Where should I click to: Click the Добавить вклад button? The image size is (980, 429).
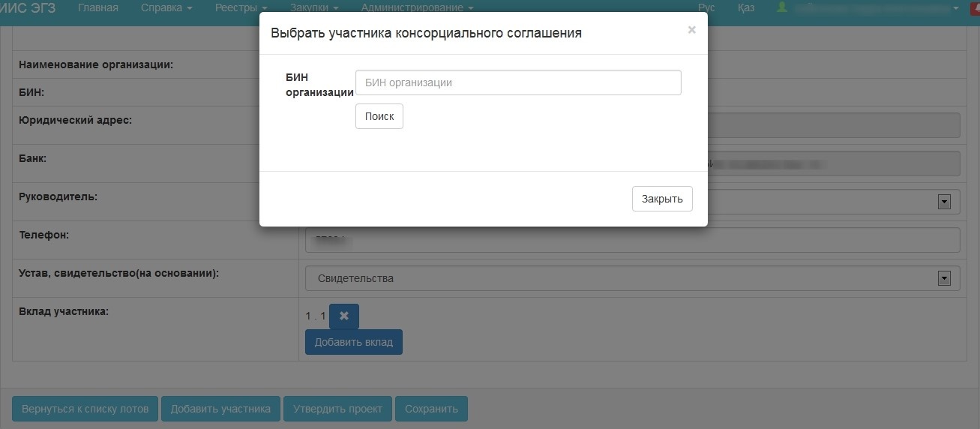click(x=354, y=342)
